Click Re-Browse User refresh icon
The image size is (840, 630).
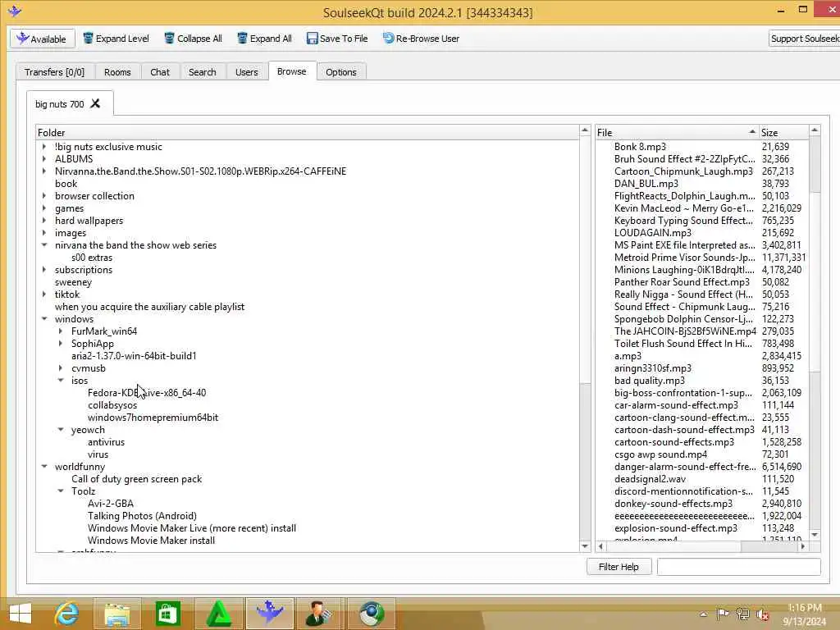click(388, 39)
